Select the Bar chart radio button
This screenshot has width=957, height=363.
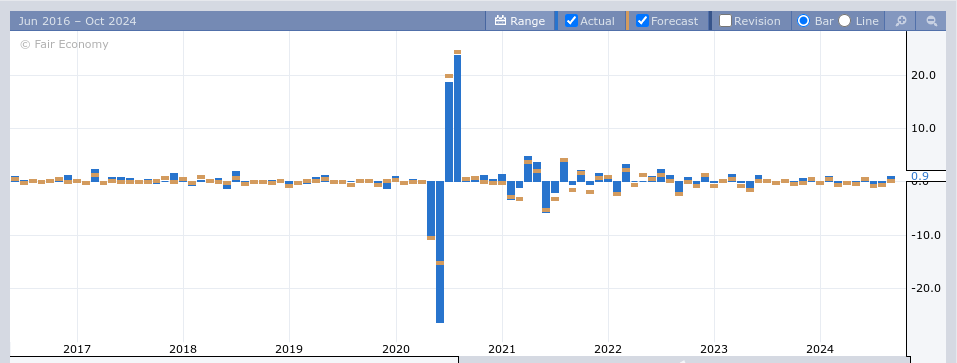(x=803, y=21)
